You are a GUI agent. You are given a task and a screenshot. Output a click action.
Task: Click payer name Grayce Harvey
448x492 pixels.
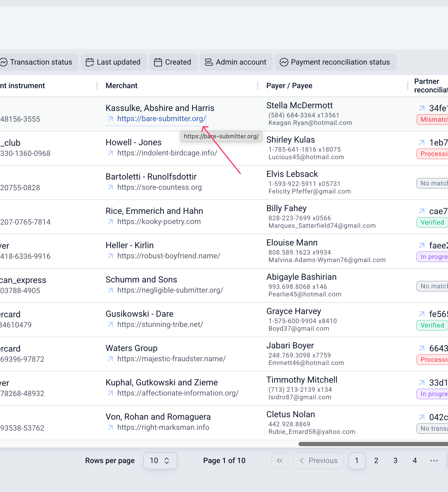[294, 311]
